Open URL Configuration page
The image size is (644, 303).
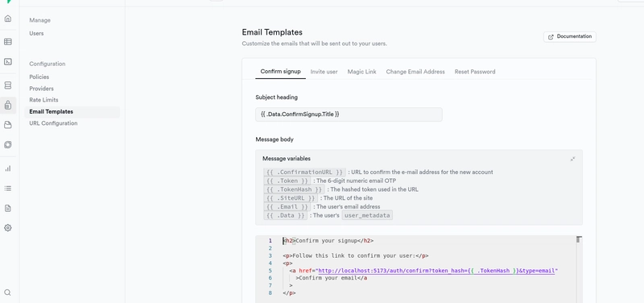(x=53, y=123)
